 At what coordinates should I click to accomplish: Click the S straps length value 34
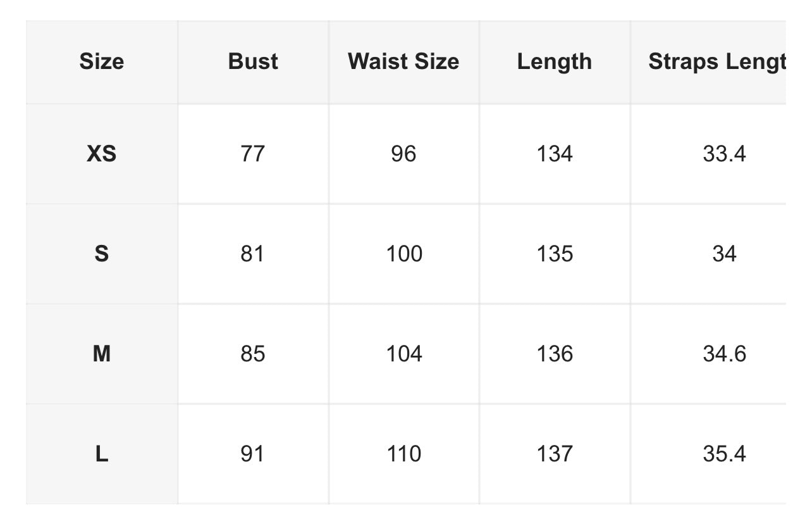click(x=724, y=254)
